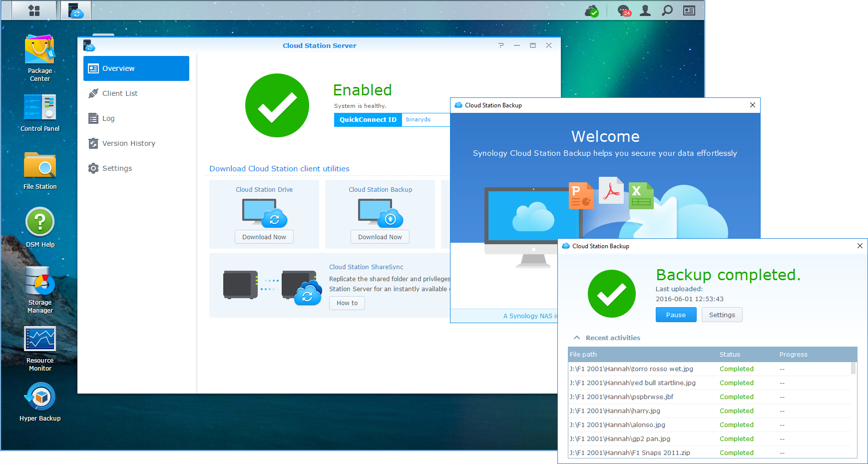This screenshot has width=868, height=464.
Task: Select the harry.jpg file row
Action: (x=710, y=411)
